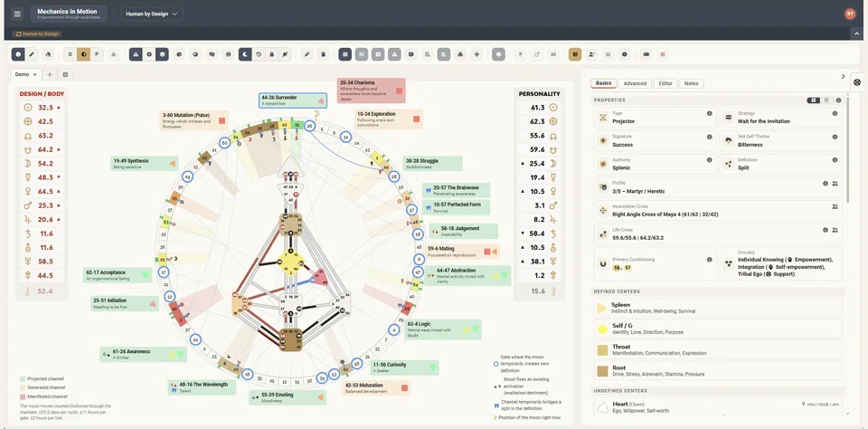Click red square on 10-34 Exploration label
The height and width of the screenshot is (429, 868).
416,119
